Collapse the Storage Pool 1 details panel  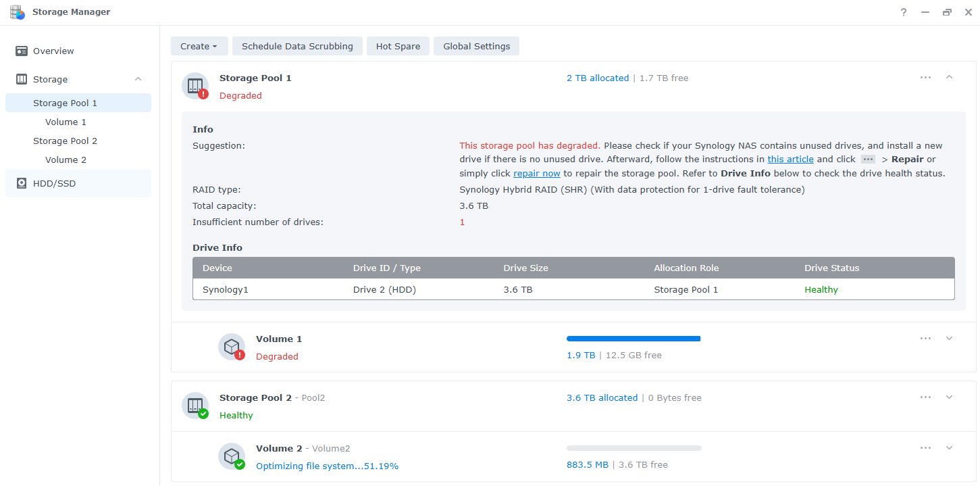(949, 77)
